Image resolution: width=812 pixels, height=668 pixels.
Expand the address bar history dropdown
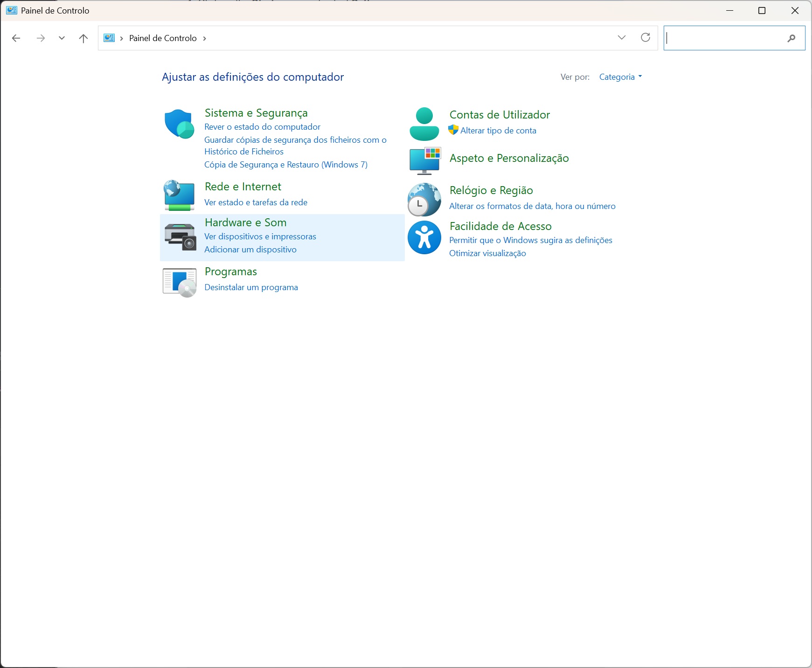pos(621,38)
